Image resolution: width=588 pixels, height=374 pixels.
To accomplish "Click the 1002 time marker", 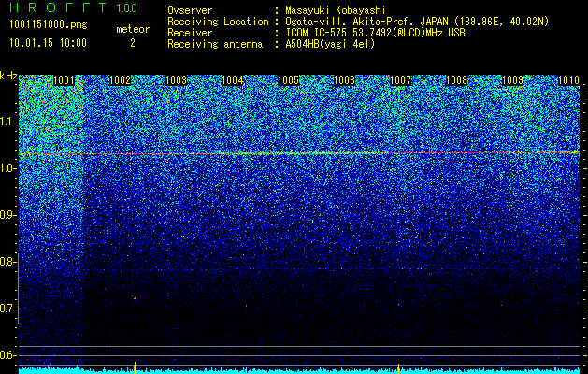I will [120, 80].
